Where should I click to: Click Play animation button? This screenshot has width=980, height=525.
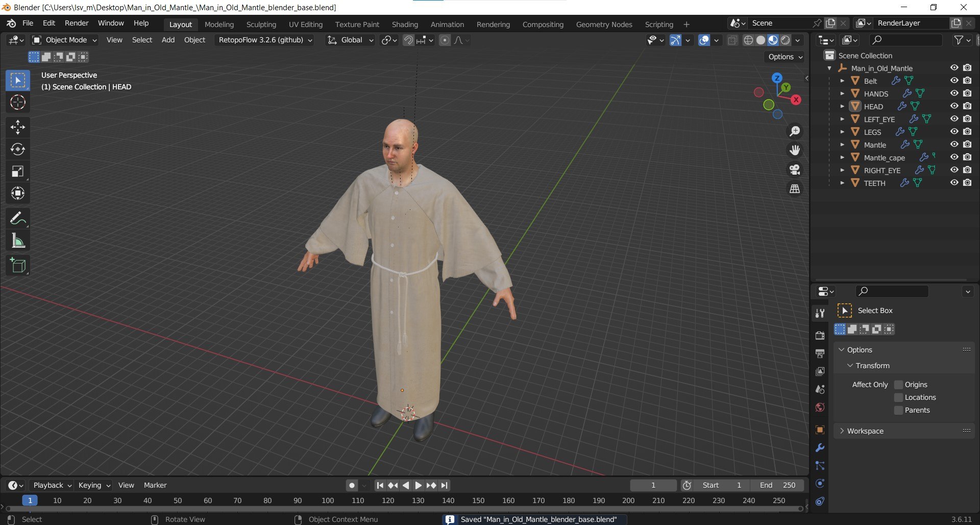(418, 485)
